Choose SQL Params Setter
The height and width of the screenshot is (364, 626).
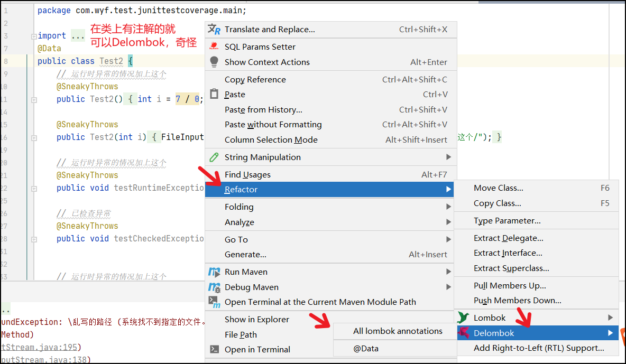click(x=330, y=46)
